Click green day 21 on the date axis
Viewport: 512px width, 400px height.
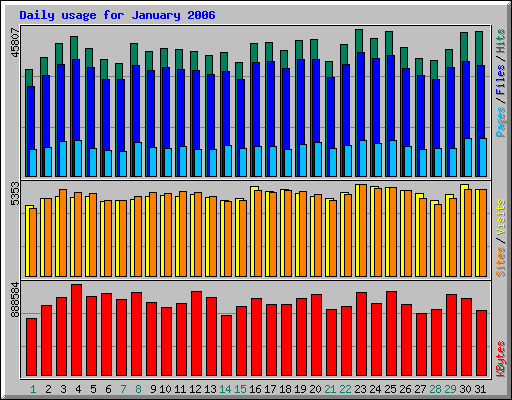(330, 389)
